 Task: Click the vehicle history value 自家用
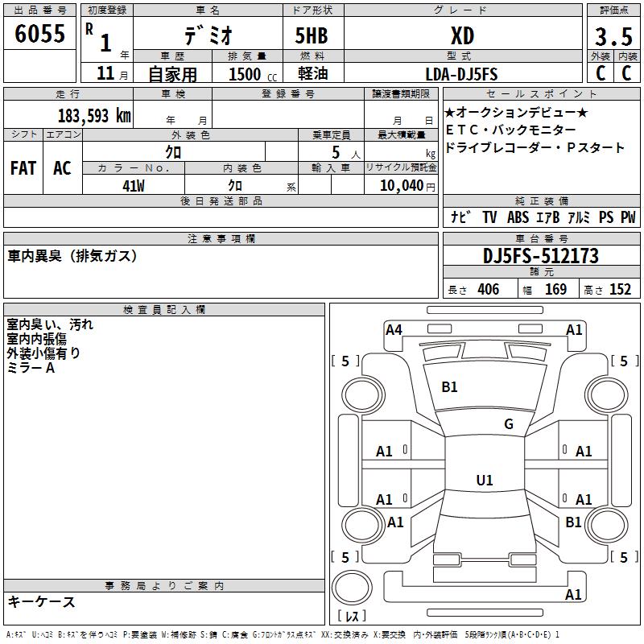pos(172,74)
